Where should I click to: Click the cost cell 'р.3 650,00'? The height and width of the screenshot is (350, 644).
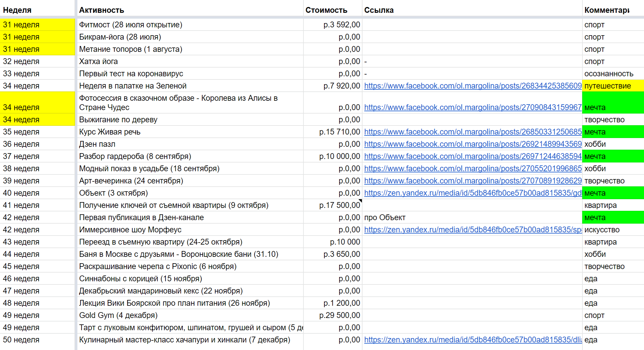coord(333,254)
